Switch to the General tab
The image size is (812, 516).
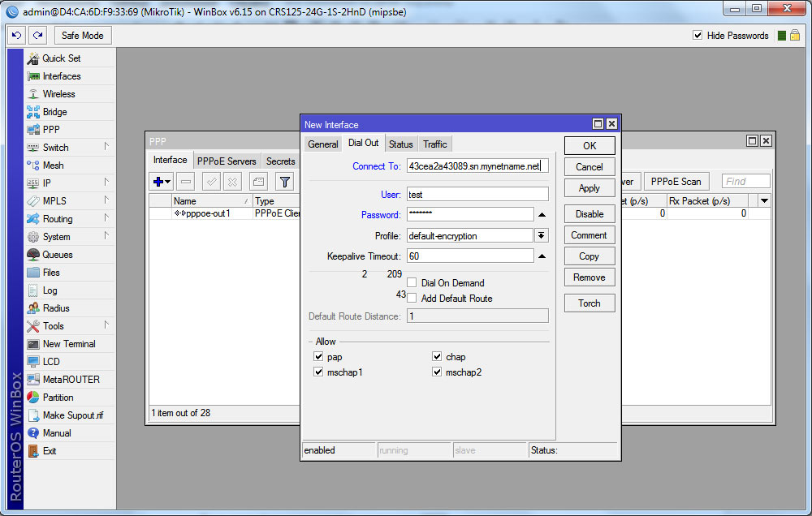pos(322,144)
